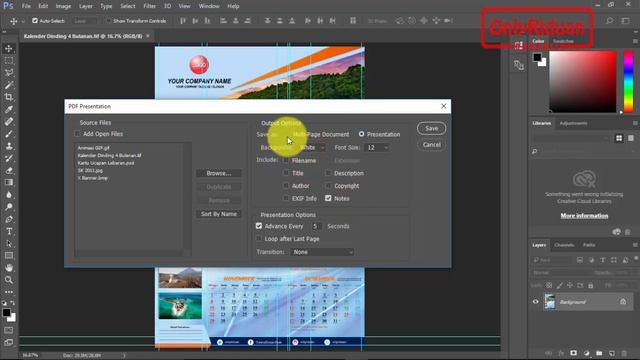Image resolution: width=640 pixels, height=360 pixels.
Task: Switch to the Channels tab
Action: click(564, 245)
